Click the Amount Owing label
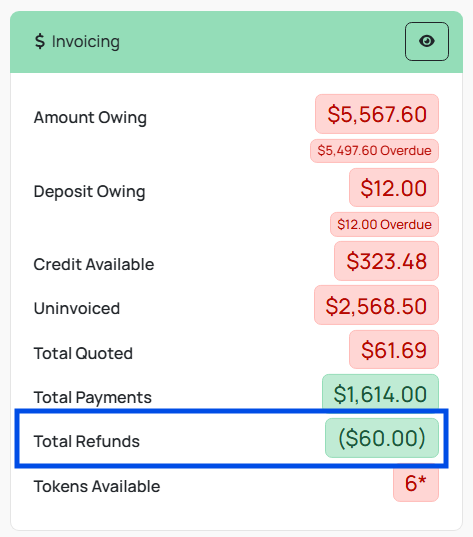 click(90, 117)
